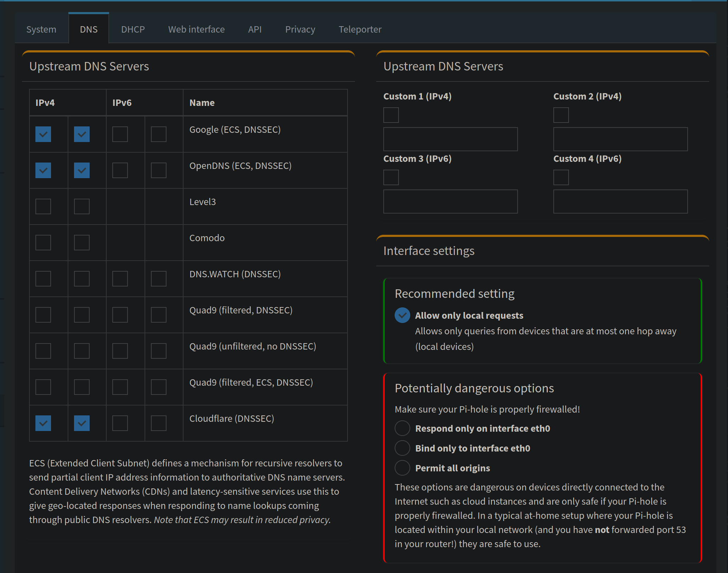Switch to the DHCP tab
The image size is (728, 573).
pyautogui.click(x=133, y=29)
